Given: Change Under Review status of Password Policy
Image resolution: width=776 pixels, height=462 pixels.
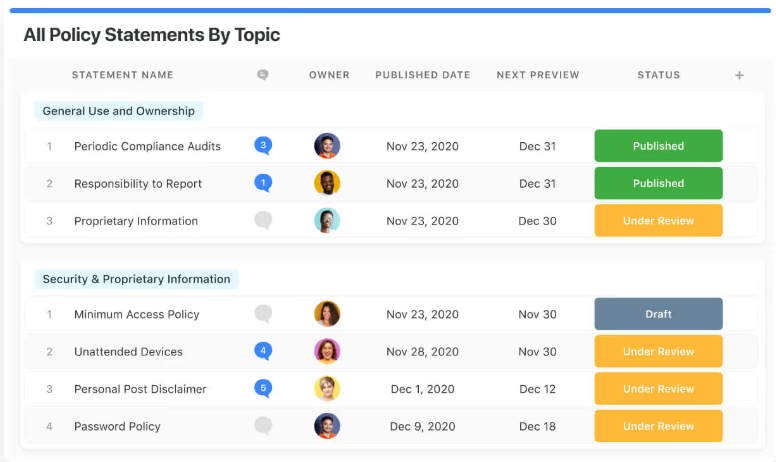Looking at the screenshot, I should (x=658, y=426).
